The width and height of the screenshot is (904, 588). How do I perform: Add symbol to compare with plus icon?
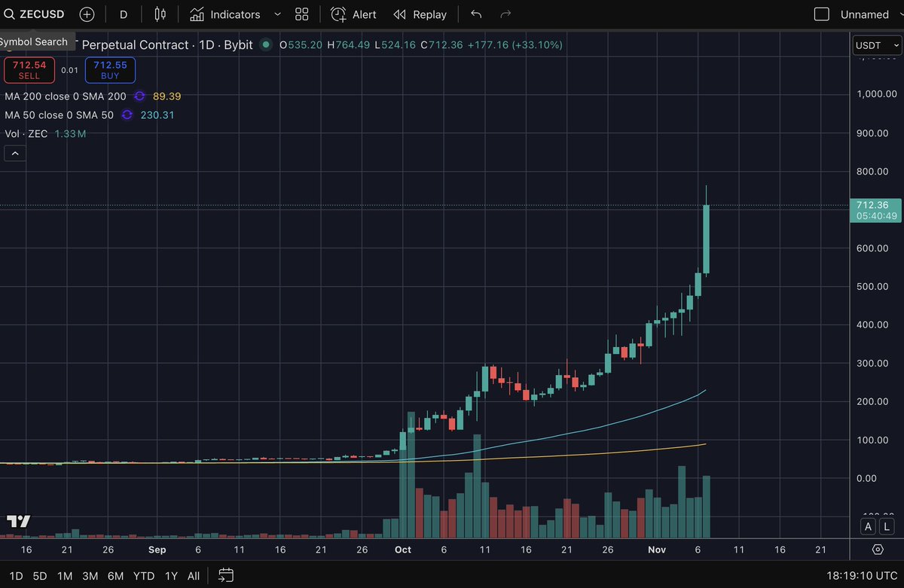tap(87, 14)
